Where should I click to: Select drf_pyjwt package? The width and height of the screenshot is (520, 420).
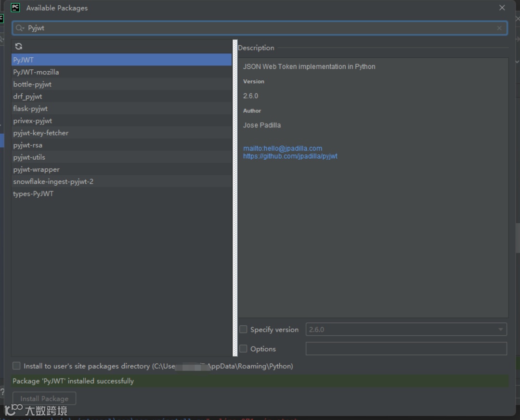coord(122,97)
